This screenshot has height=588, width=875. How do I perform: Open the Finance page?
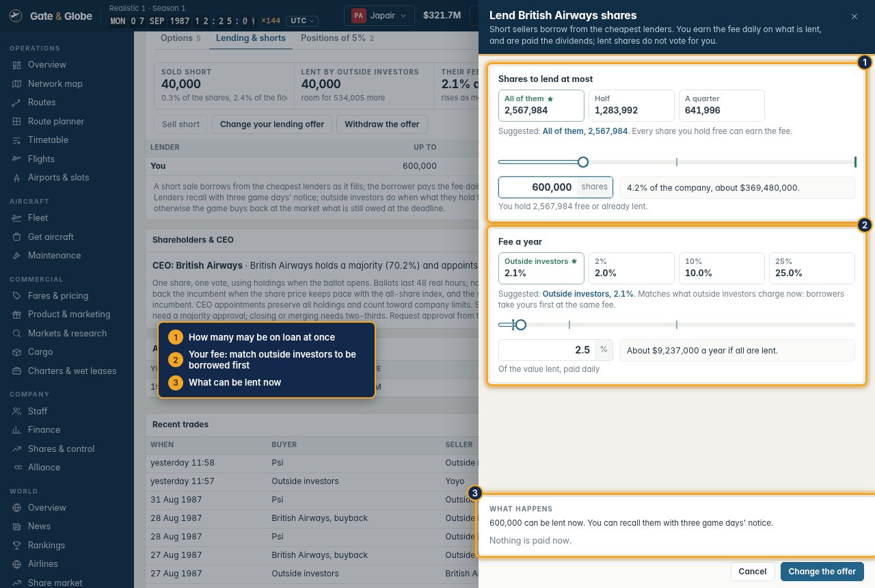pos(44,430)
